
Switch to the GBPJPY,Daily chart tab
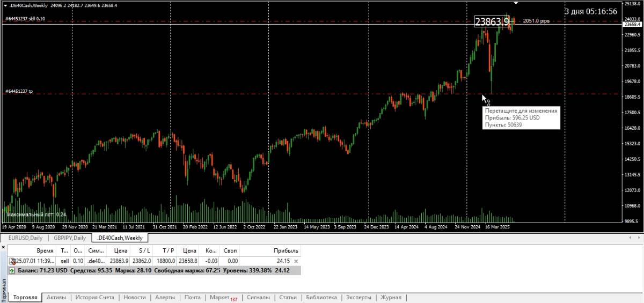69,238
